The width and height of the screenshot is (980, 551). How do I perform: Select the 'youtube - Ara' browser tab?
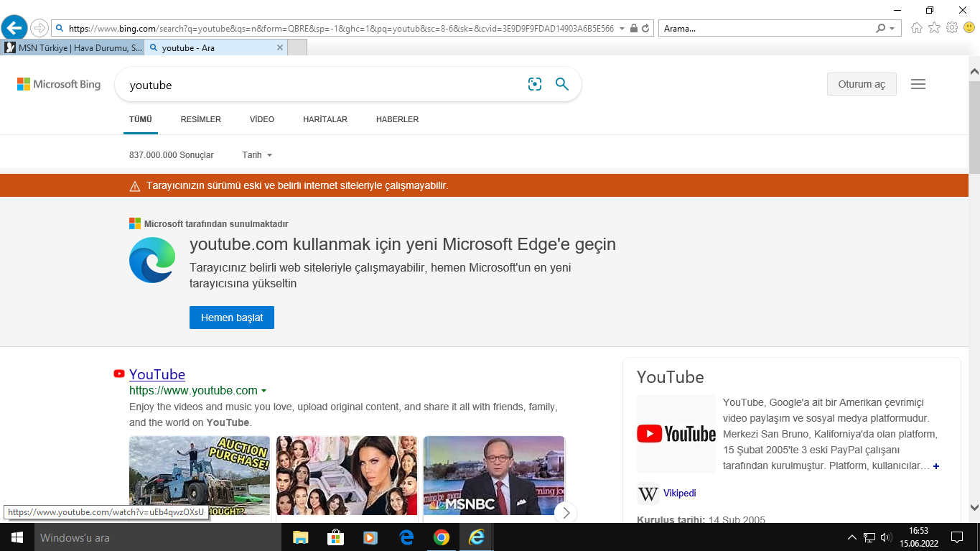(216, 47)
